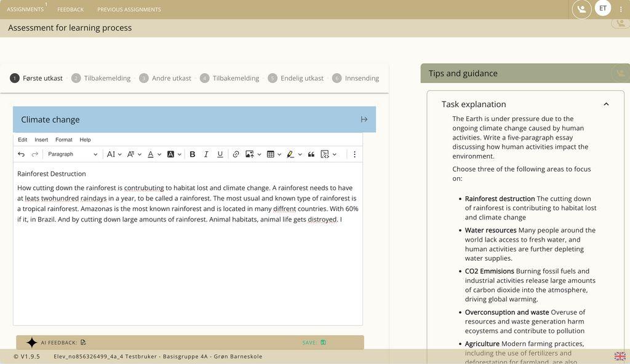This screenshot has height=364, width=630.
Task: Request AI feedback with document icon
Action: tap(83, 342)
